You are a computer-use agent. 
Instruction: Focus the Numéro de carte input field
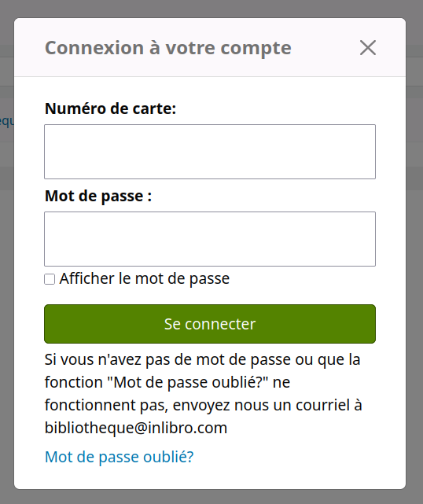210,152
